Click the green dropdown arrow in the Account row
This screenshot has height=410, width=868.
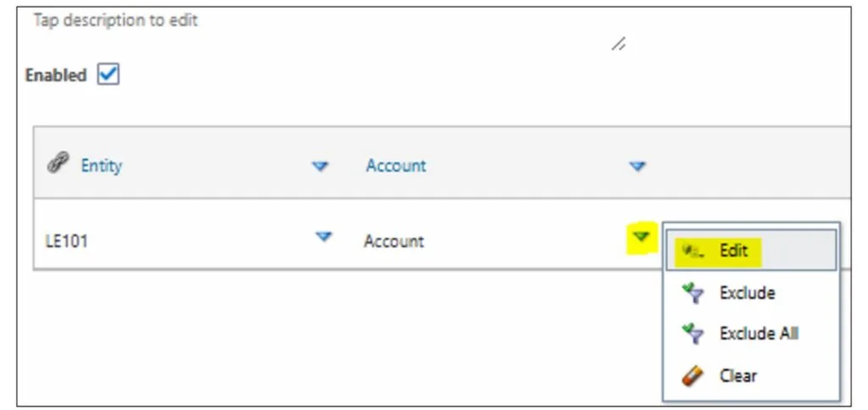[x=642, y=237]
